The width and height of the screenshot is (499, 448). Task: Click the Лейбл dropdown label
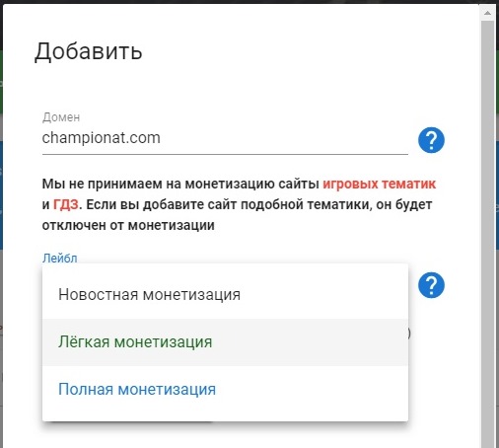tap(60, 259)
